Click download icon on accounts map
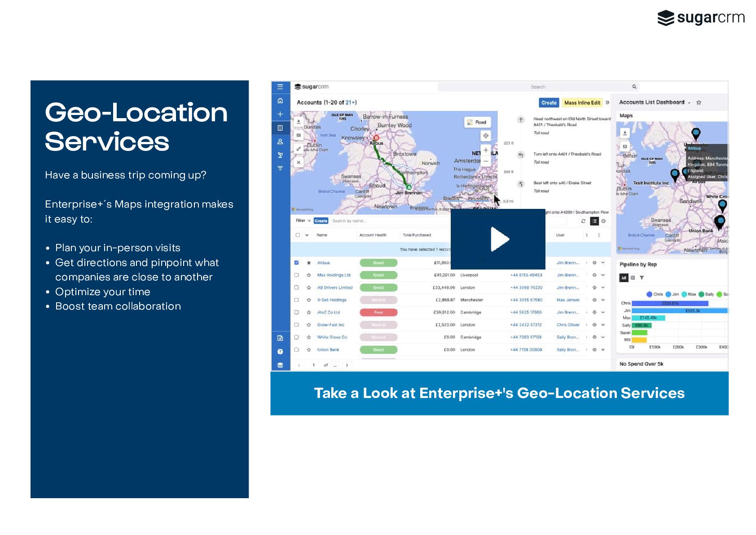756x535 pixels. [x=299, y=121]
